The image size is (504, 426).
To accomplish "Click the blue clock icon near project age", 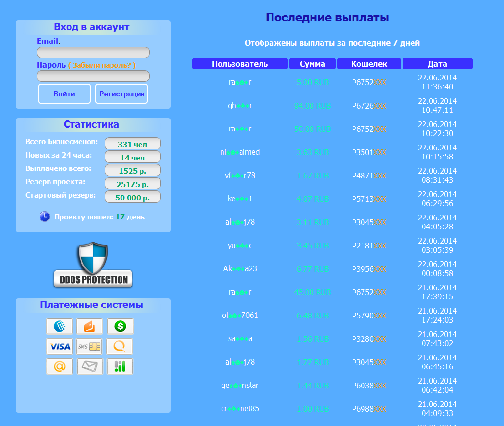I will (45, 217).
